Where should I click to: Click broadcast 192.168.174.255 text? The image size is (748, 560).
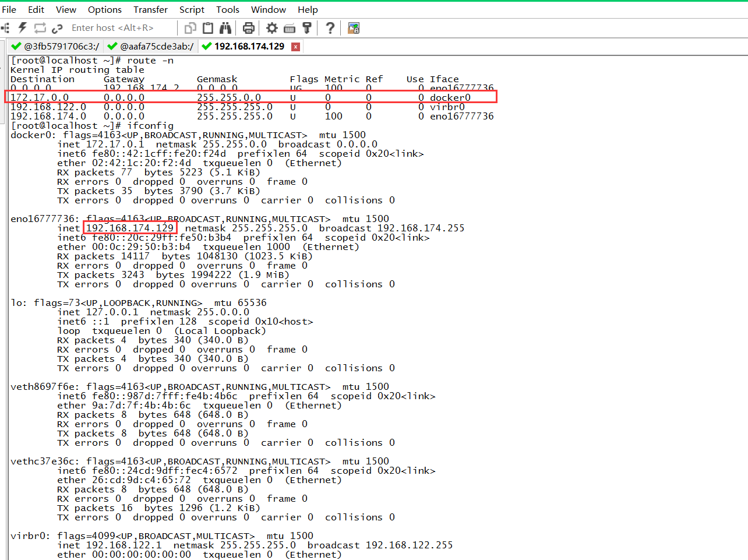[x=392, y=228]
